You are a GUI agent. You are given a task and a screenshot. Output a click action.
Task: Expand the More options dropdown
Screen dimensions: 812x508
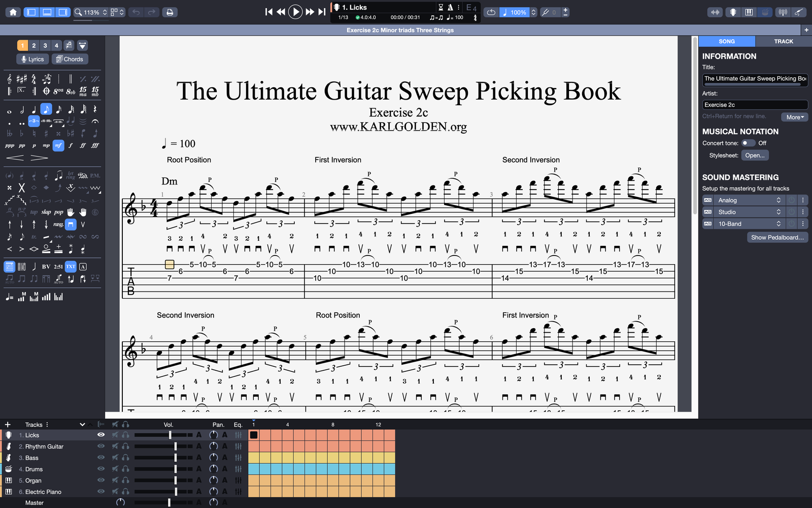(x=794, y=117)
